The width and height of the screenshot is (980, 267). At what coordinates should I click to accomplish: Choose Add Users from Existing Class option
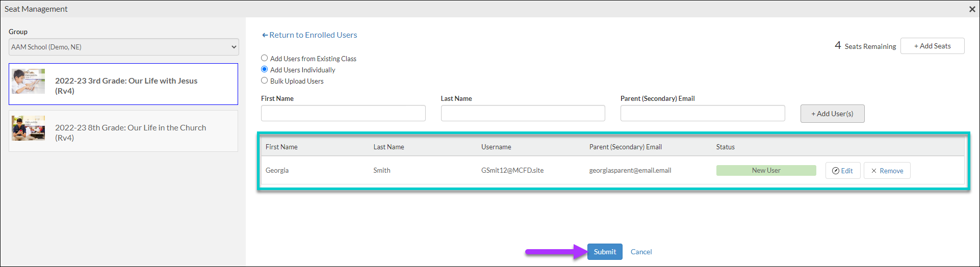coord(265,58)
